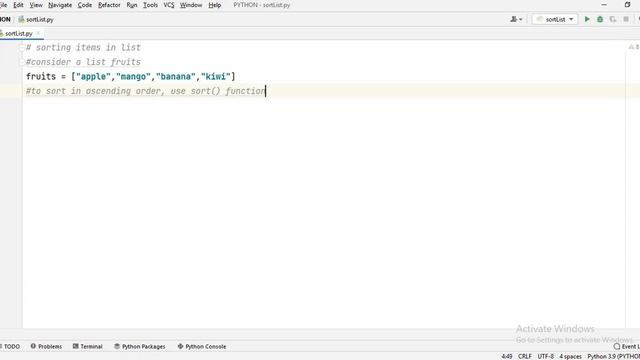Click the '# sorting items in list' comment
The width and height of the screenshot is (640, 360).
83,47
